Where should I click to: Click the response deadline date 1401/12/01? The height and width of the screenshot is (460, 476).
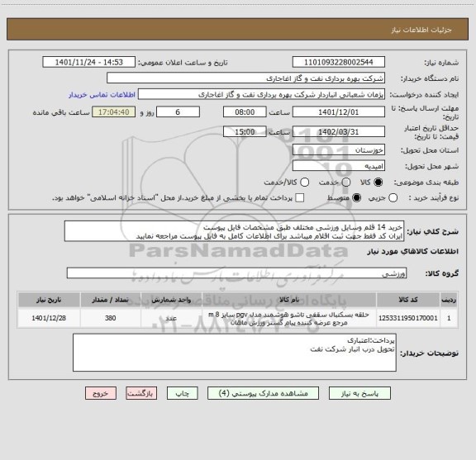point(339,112)
